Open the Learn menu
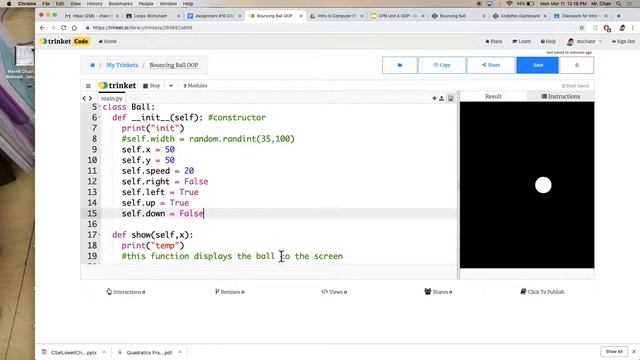640x360 pixels. click(x=522, y=41)
